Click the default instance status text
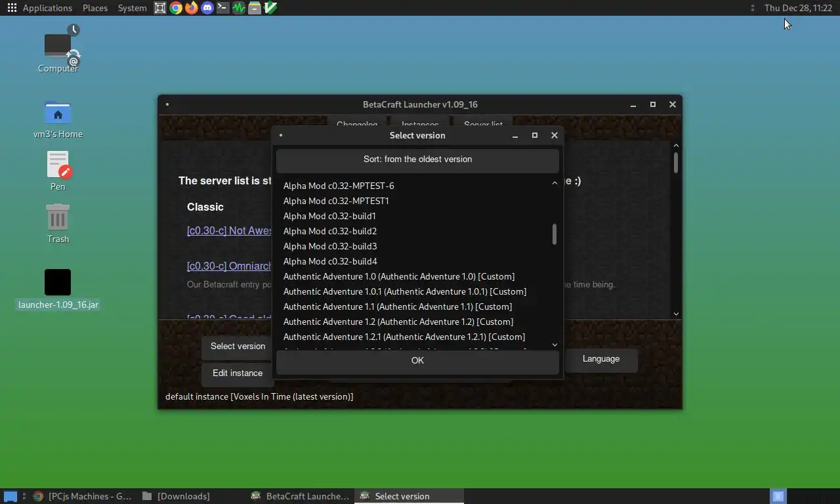Viewport: 840px width, 504px height. pyautogui.click(x=259, y=396)
